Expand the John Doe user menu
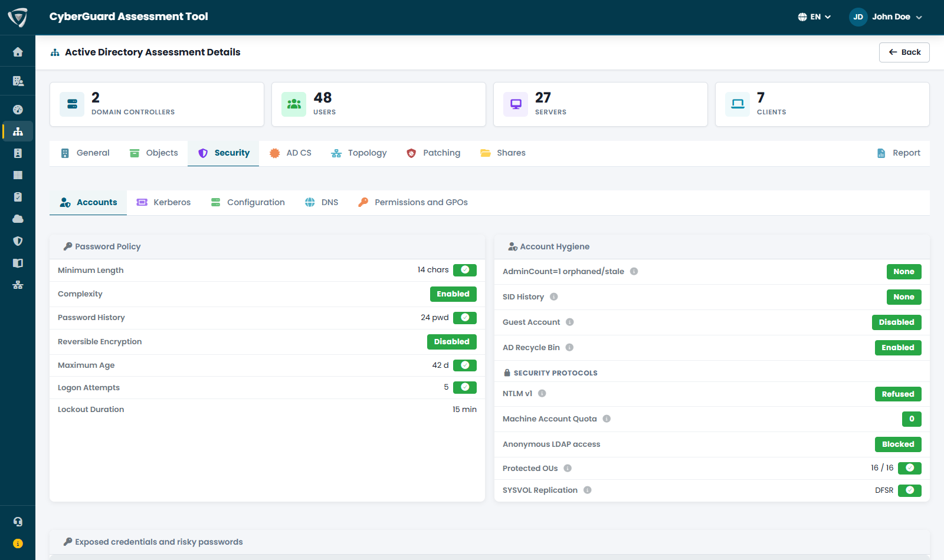This screenshot has width=944, height=560. pos(886,17)
